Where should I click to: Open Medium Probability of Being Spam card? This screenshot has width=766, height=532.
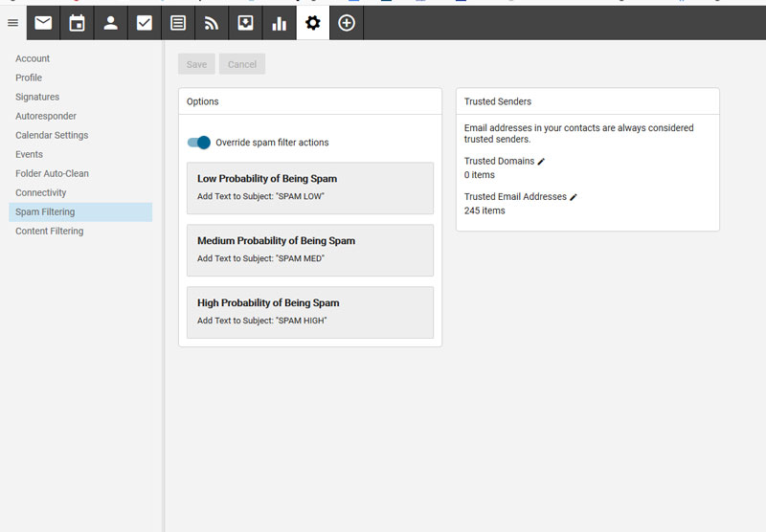click(309, 249)
